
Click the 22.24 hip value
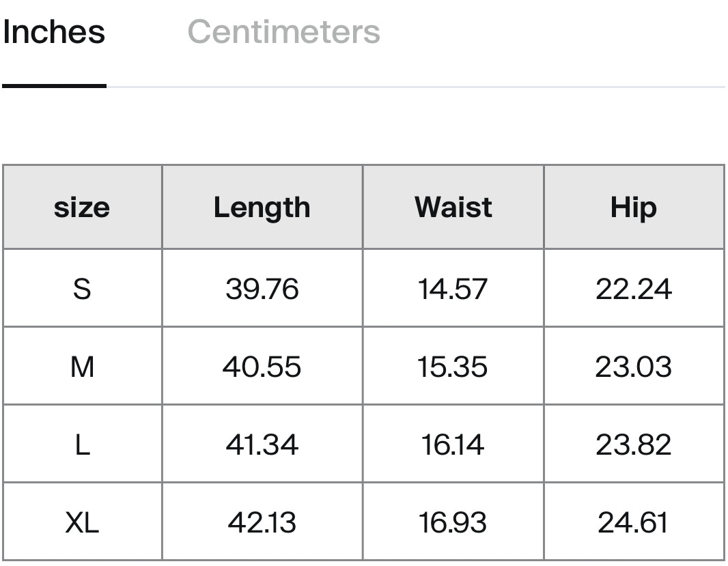(x=634, y=289)
